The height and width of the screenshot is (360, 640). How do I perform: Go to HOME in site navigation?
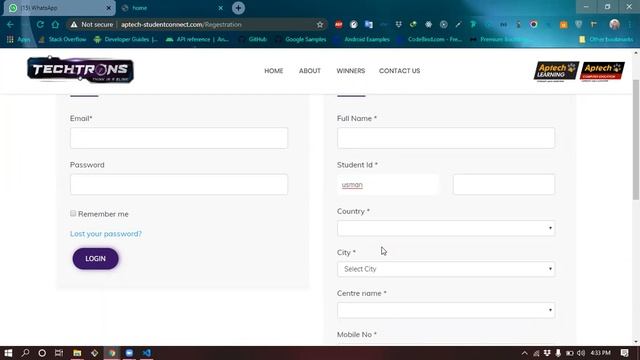273,71
